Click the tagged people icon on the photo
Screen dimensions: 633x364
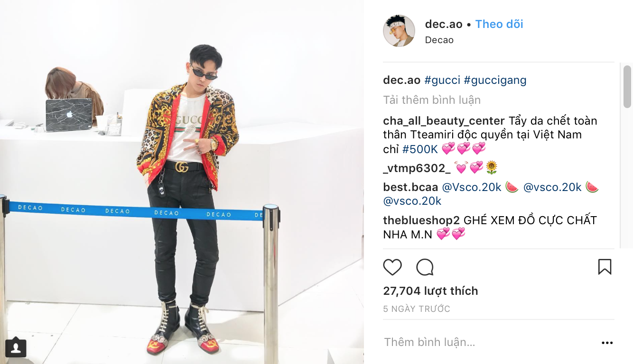pyautogui.click(x=16, y=348)
